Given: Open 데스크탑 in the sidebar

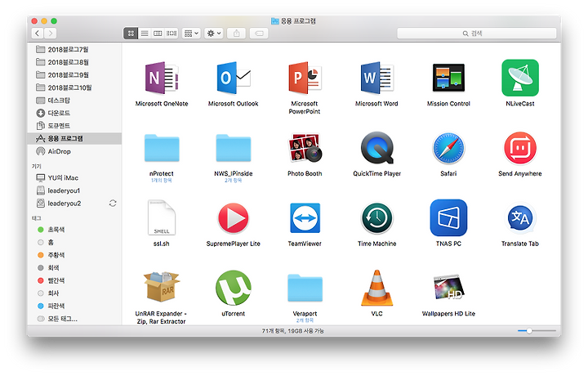Looking at the screenshot, I should (74, 101).
